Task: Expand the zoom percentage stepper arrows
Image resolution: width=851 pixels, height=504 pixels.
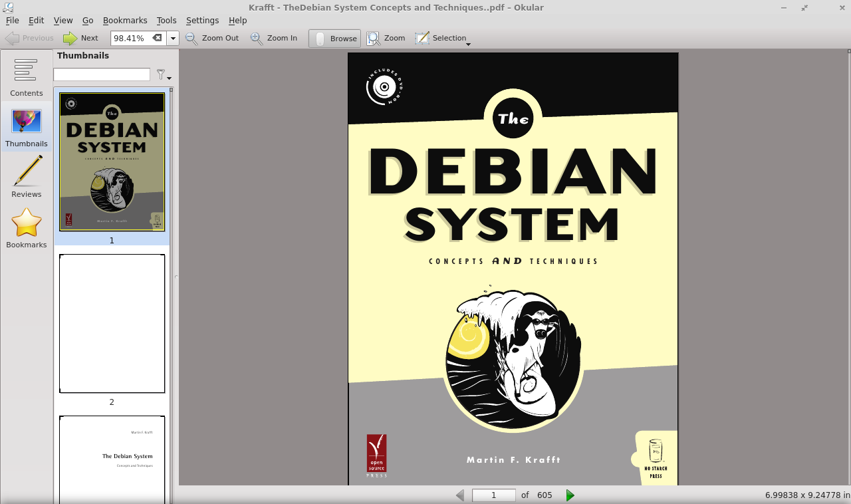Action: coord(173,38)
